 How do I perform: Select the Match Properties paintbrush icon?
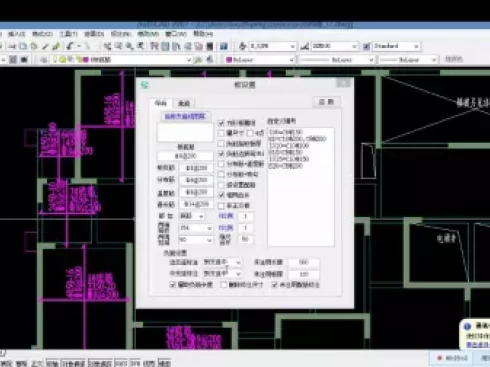(56, 46)
